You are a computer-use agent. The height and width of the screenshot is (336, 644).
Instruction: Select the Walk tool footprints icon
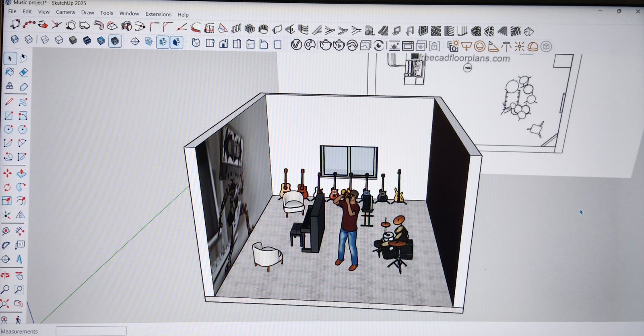pos(18,320)
